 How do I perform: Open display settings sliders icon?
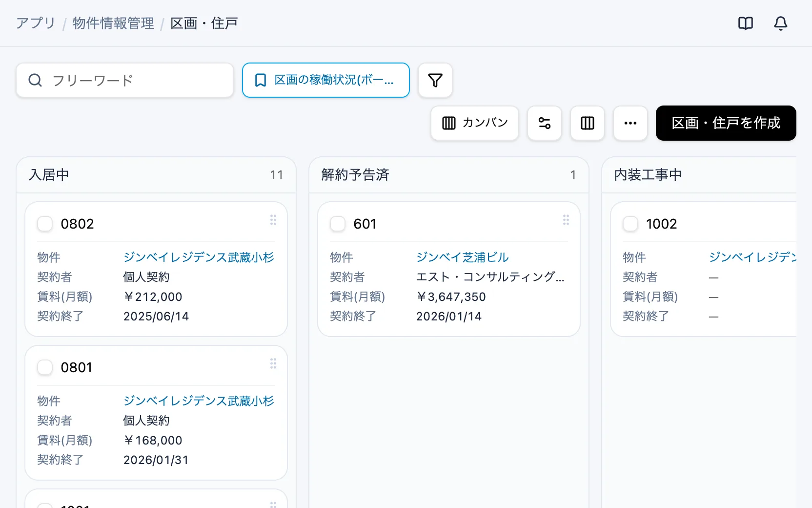coord(545,123)
